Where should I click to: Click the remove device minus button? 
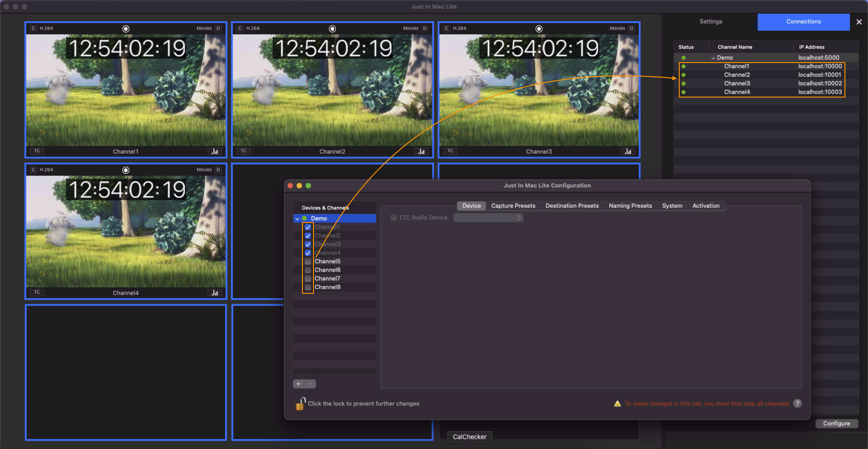tap(310, 384)
